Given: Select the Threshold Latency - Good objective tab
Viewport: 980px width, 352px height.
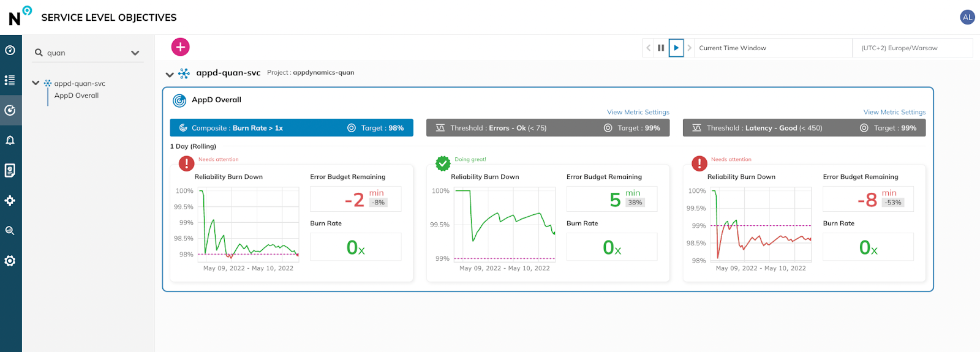Looking at the screenshot, I should pyautogui.click(x=804, y=128).
